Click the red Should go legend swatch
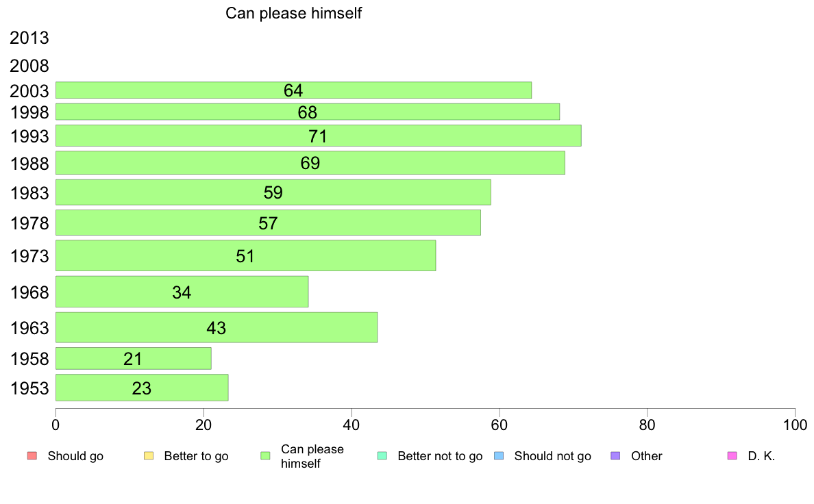This screenshot has height=504, width=814. click(x=32, y=456)
